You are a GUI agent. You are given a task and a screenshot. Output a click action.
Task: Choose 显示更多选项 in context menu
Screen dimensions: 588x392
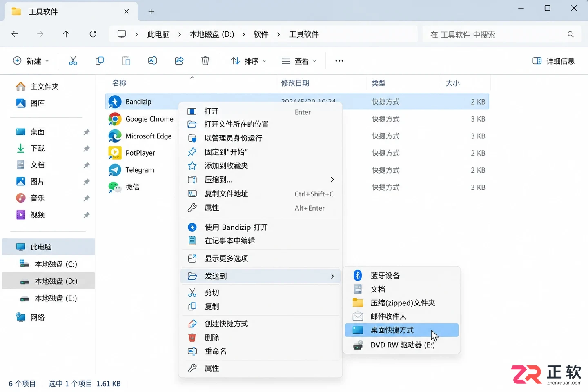pos(261,258)
